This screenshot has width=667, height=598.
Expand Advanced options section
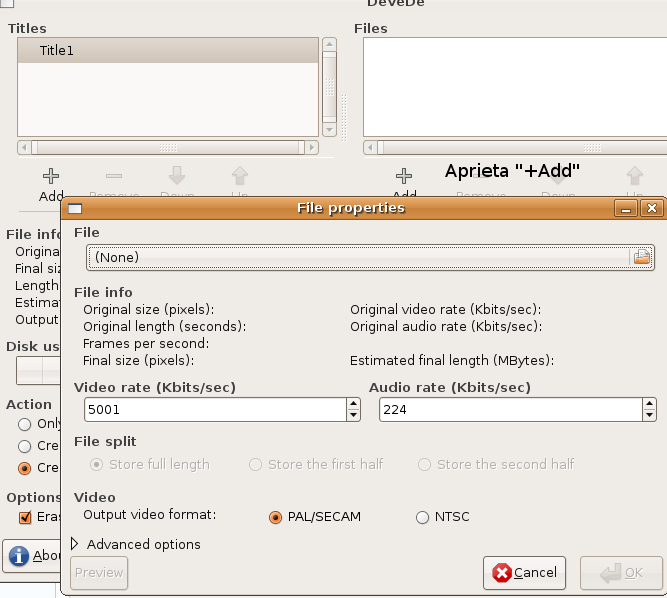136,544
